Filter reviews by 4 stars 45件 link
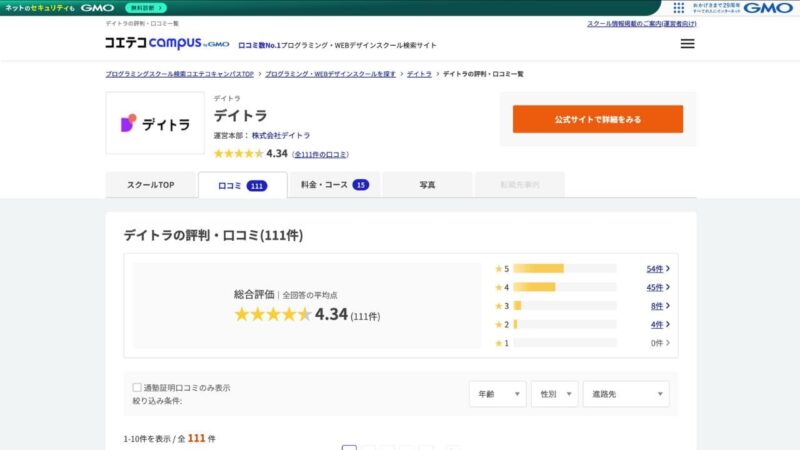Viewport: 800px width, 450px height. 655,287
